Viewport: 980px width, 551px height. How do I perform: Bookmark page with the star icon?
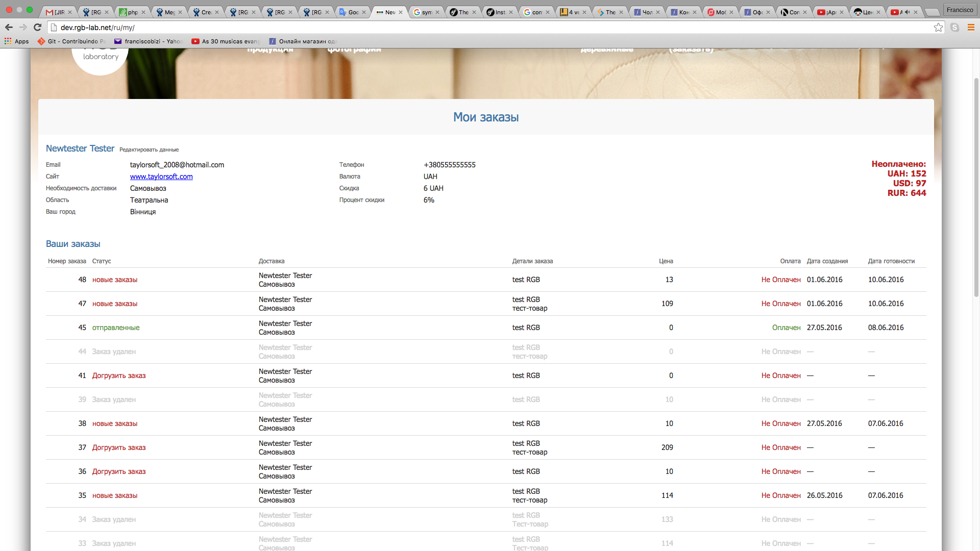click(938, 28)
